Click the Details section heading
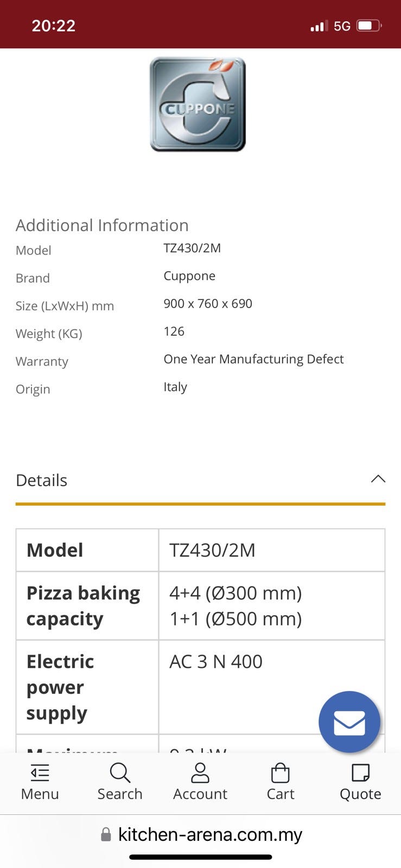 (x=42, y=480)
